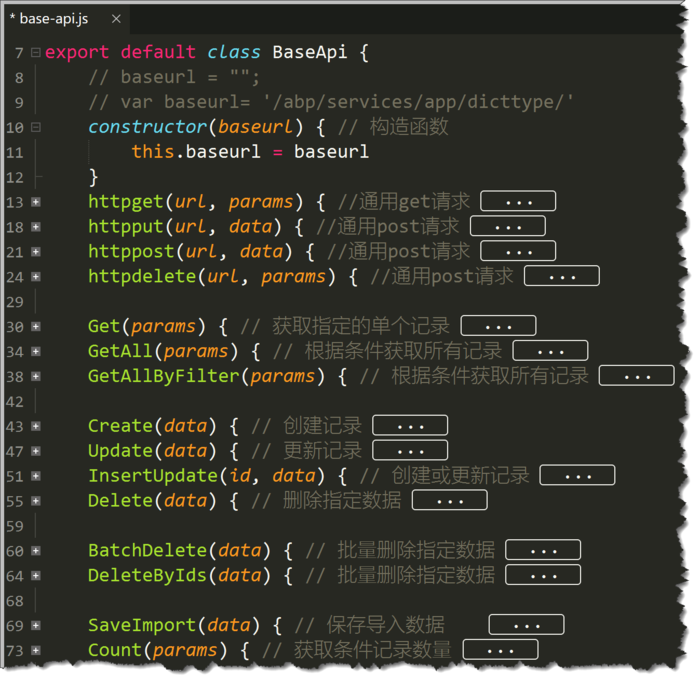
Task: Click the BatchDelete method name
Action: click(147, 551)
